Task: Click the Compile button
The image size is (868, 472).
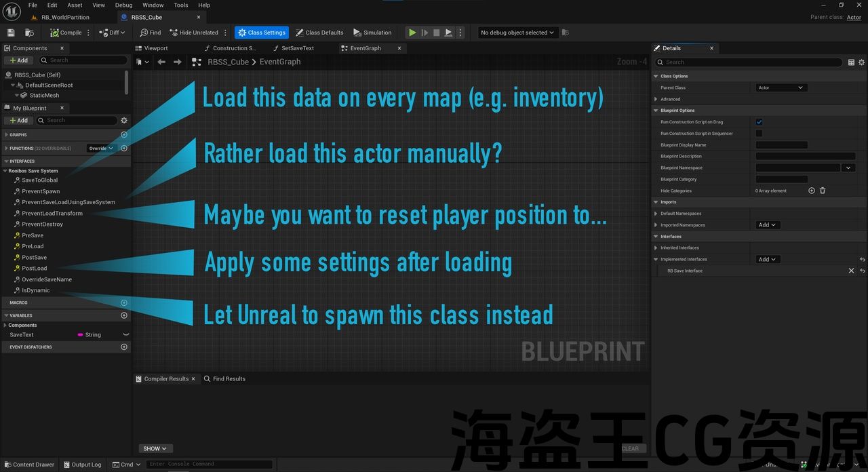Action: 66,33
